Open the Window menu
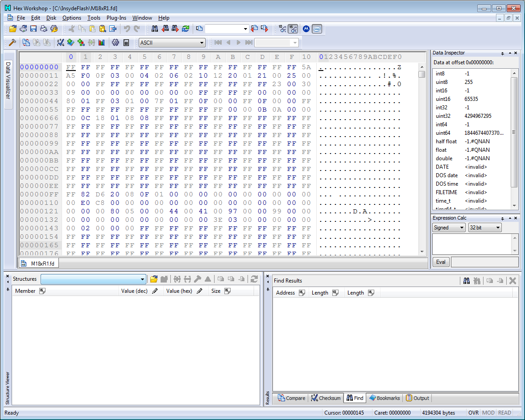 [x=142, y=18]
